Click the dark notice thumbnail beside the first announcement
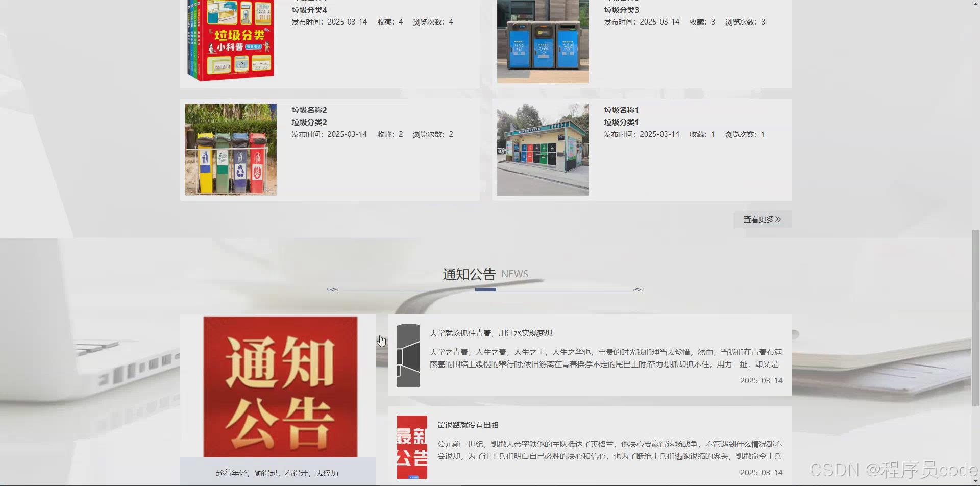 [408, 354]
